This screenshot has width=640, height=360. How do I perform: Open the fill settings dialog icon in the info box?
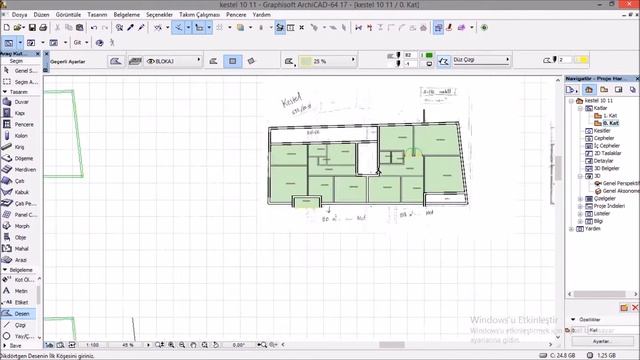click(x=116, y=61)
